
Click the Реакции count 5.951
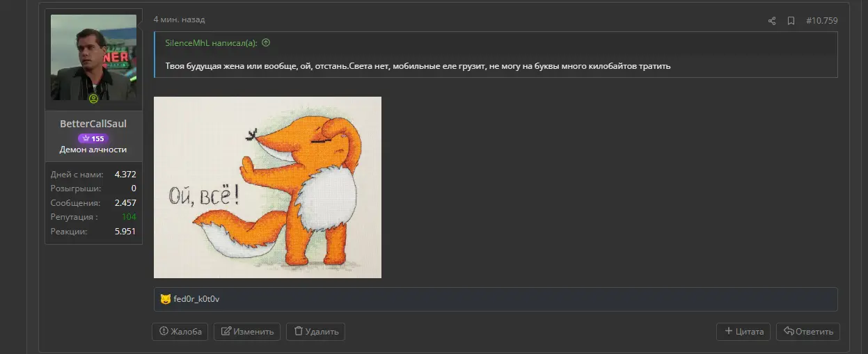pyautogui.click(x=125, y=231)
